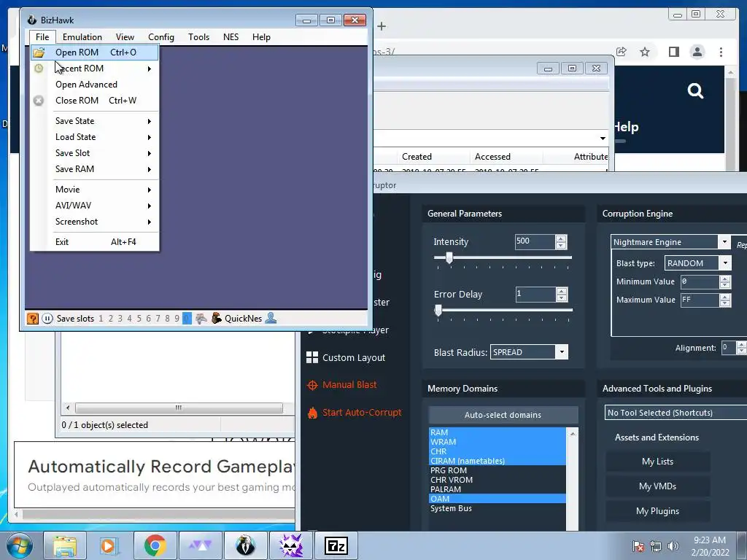Viewport: 747px width, 560px height.
Task: Open Windows Explorer from the taskbar
Action: (x=65, y=545)
